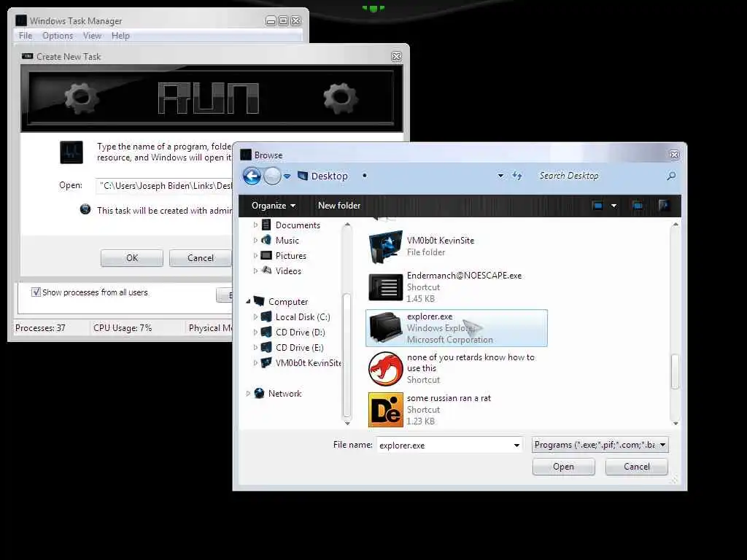Click the Desktop icon in address bar

point(303,176)
